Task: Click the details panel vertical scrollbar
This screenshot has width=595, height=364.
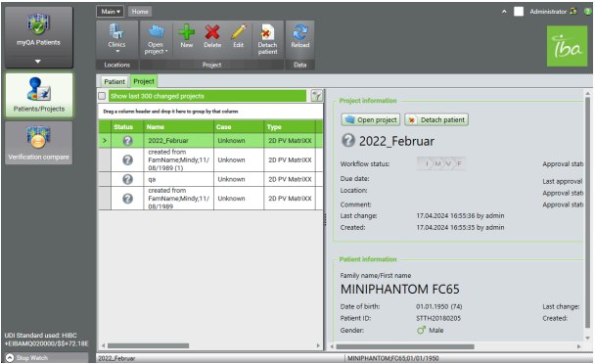Action: click(588, 212)
